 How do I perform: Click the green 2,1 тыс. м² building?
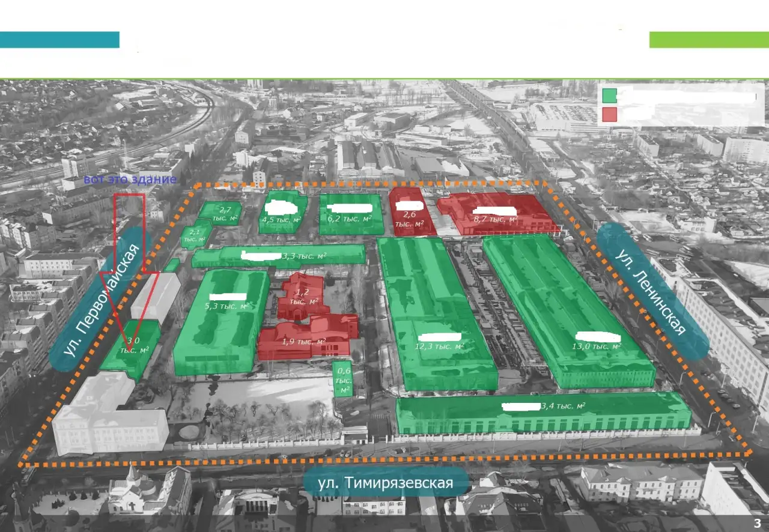point(195,235)
